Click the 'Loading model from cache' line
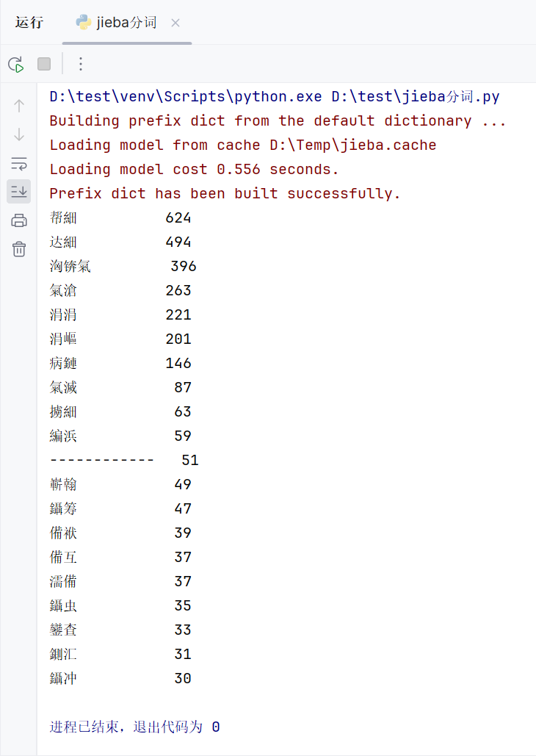 (x=242, y=145)
